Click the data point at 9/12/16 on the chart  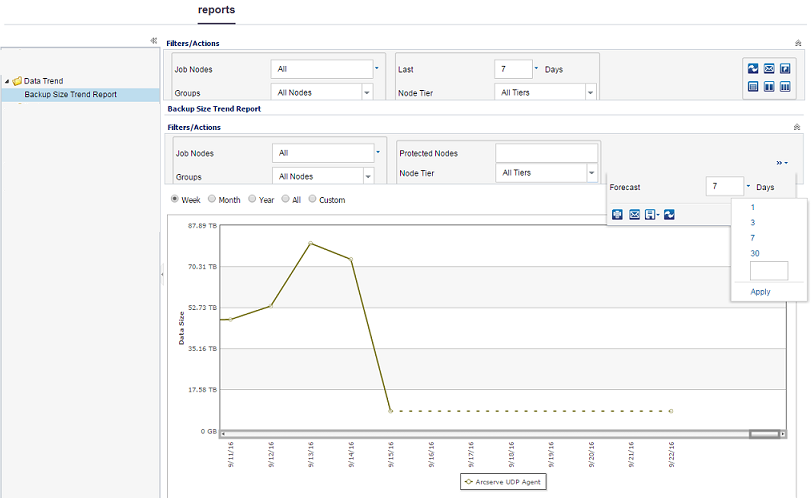(271, 306)
